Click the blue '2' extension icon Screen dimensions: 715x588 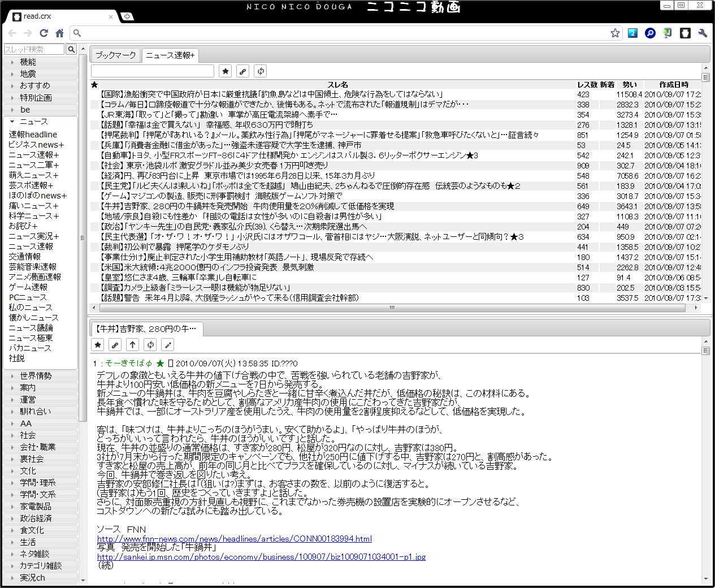(632, 33)
